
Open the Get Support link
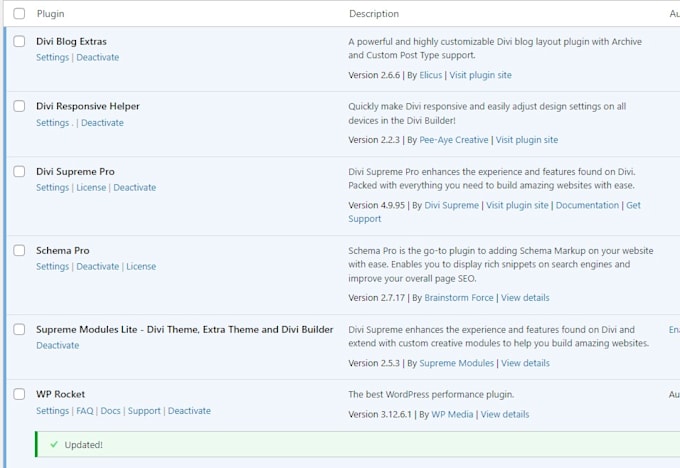[x=634, y=205]
